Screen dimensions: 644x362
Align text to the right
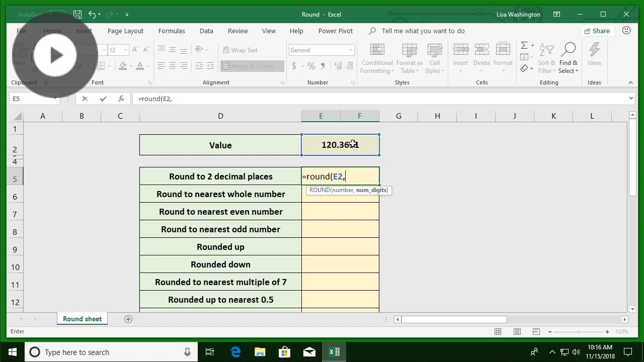point(184,66)
